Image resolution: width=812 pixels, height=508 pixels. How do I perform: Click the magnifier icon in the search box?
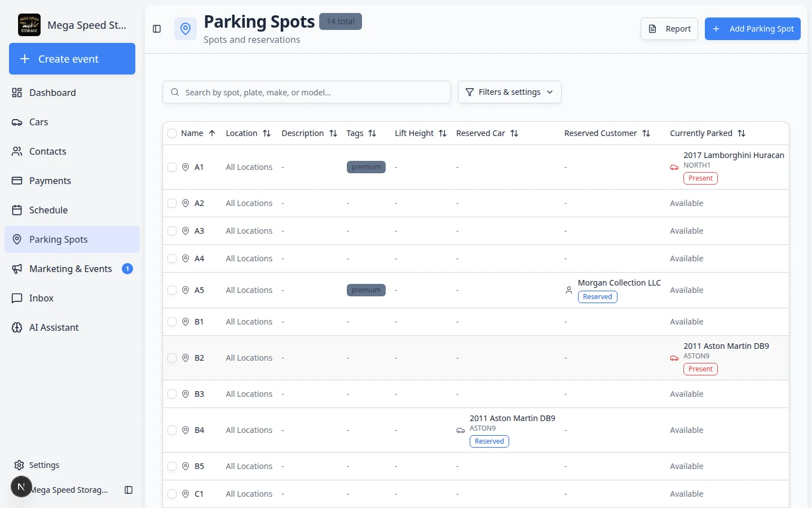click(175, 92)
